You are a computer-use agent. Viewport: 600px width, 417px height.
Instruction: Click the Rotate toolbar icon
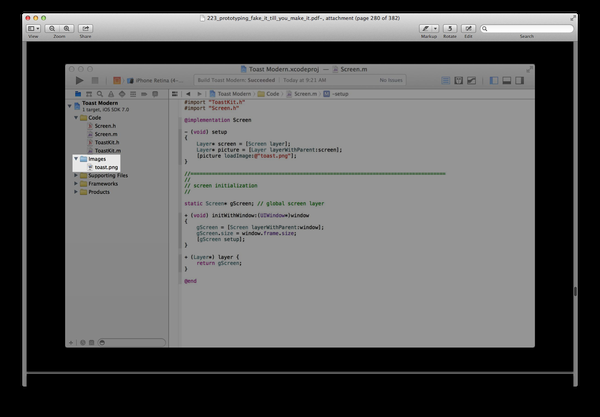(450, 29)
